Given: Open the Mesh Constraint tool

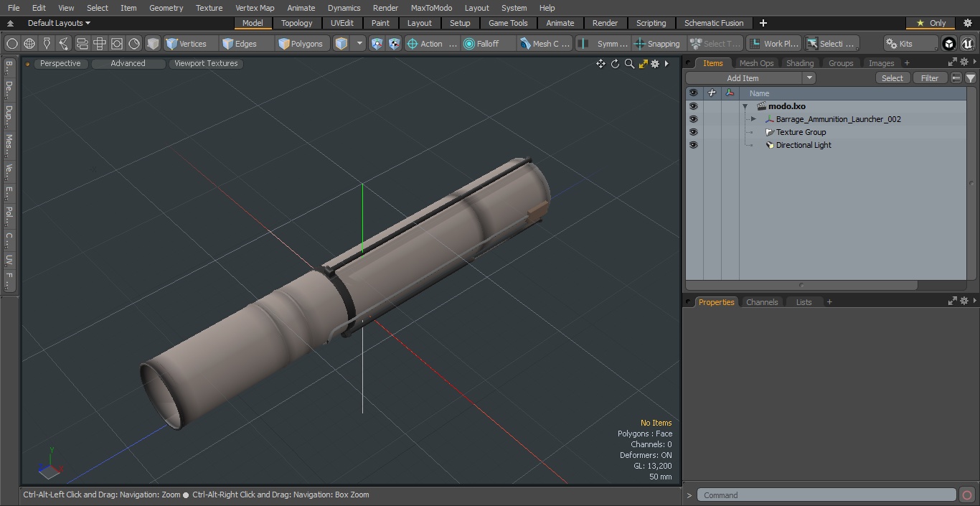Looking at the screenshot, I should 545,44.
